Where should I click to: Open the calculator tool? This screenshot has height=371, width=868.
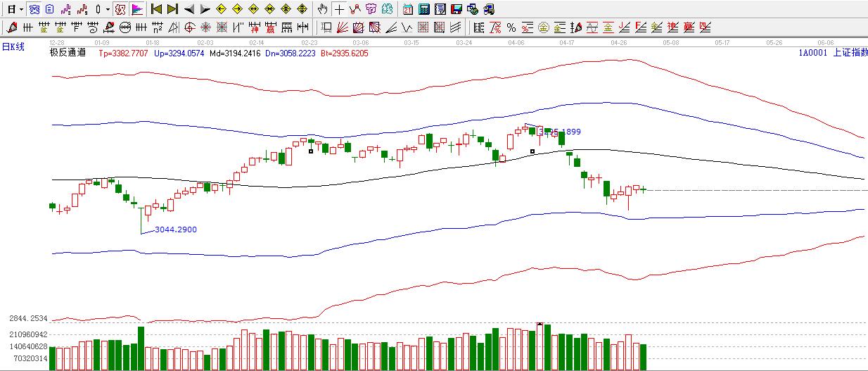click(424, 9)
